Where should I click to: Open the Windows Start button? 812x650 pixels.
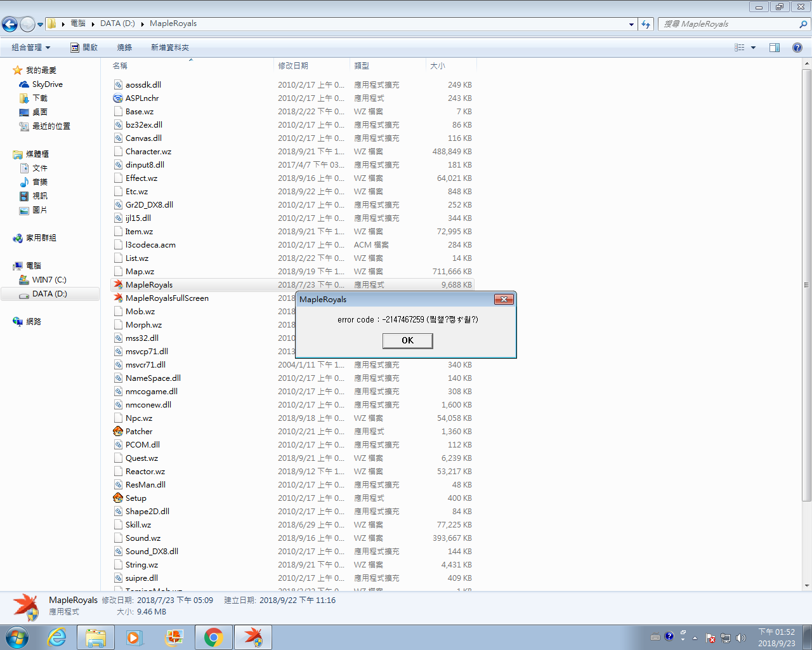click(x=16, y=637)
